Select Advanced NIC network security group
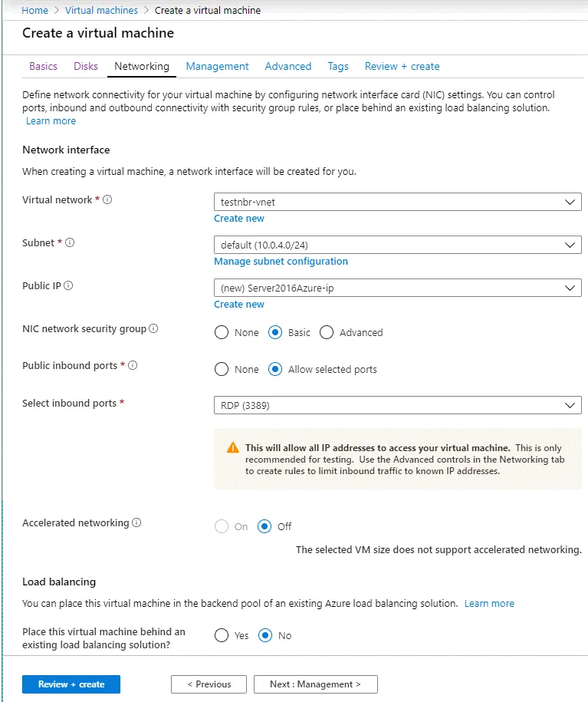This screenshot has height=702, width=588. pos(327,333)
